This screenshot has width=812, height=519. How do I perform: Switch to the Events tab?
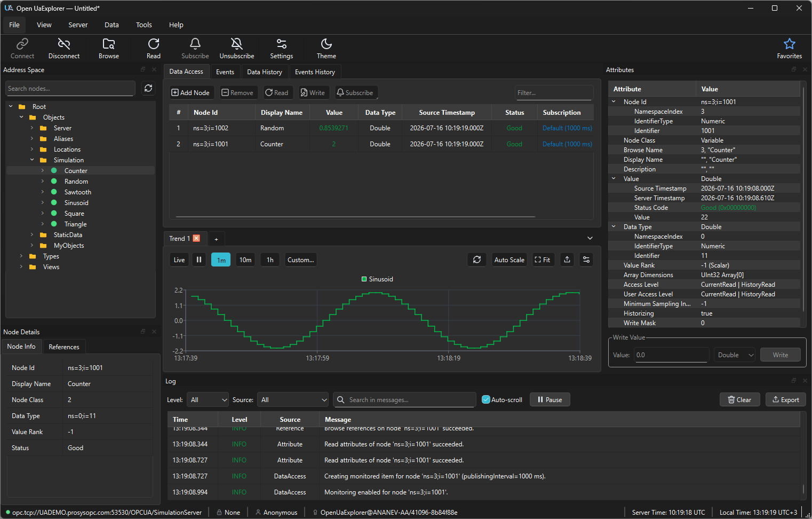point(225,72)
